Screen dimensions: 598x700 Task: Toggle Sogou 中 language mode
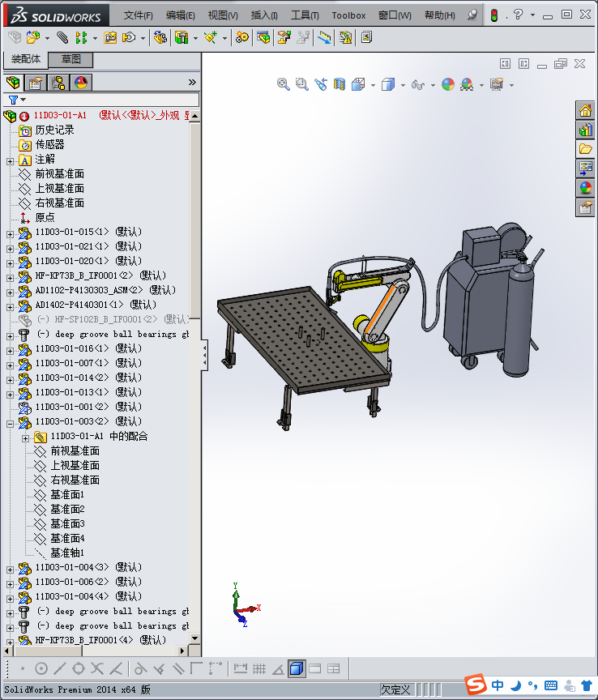[x=497, y=685]
